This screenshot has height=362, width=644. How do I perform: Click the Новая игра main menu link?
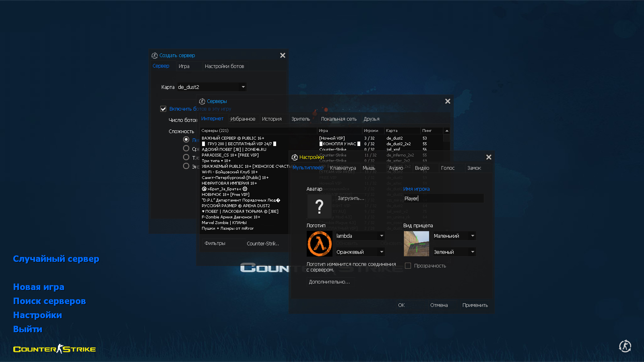(x=39, y=287)
